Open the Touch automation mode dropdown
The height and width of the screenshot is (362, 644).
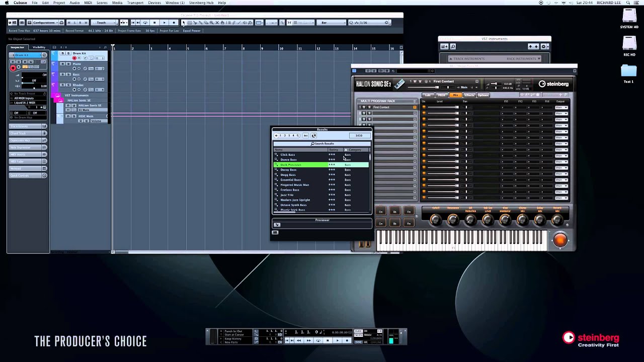(104, 23)
